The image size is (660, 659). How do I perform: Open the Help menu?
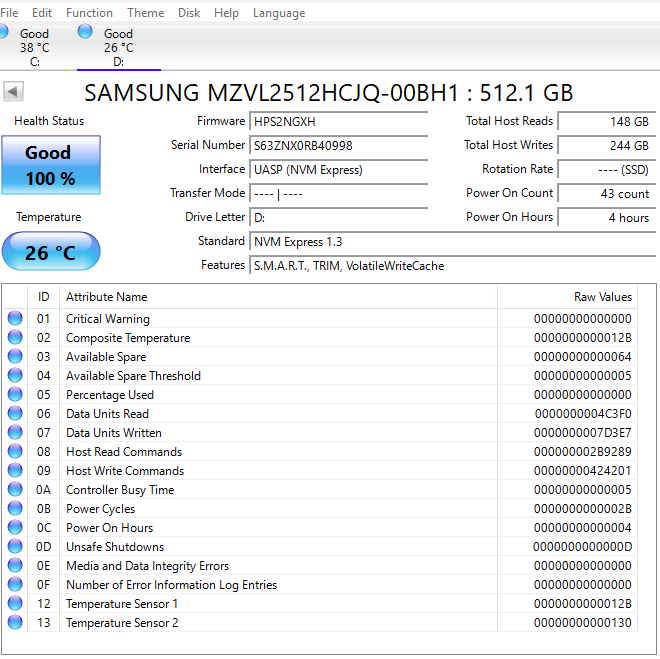tap(226, 13)
